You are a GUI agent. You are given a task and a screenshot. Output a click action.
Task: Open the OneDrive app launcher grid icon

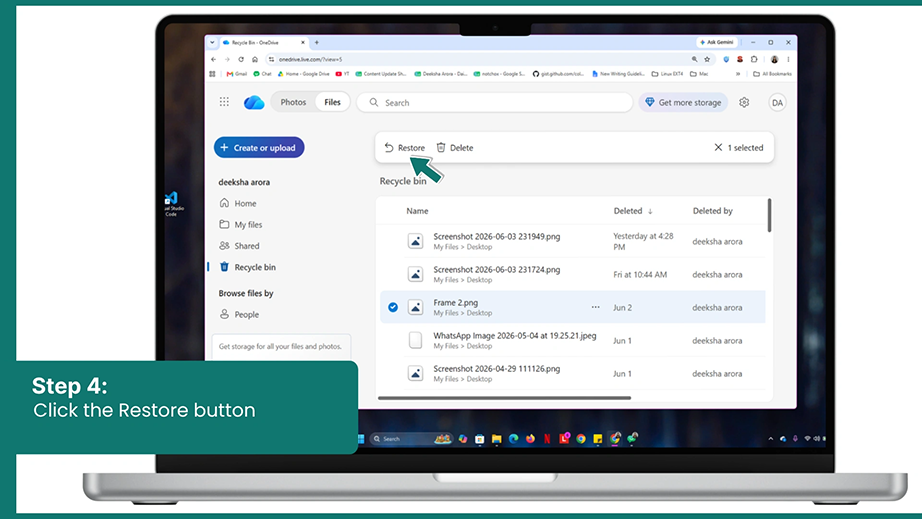click(x=224, y=102)
